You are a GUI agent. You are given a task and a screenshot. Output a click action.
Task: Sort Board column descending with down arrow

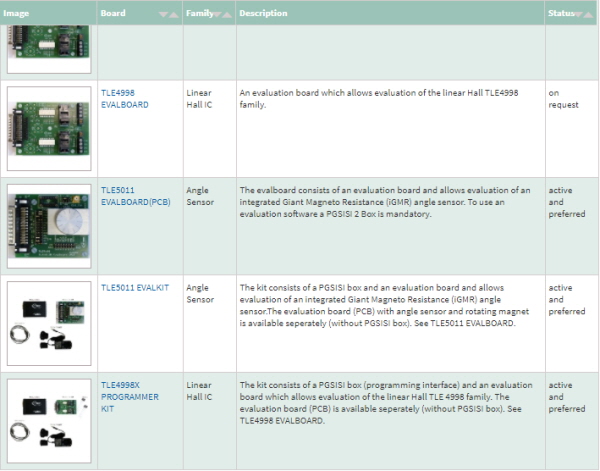pyautogui.click(x=163, y=15)
